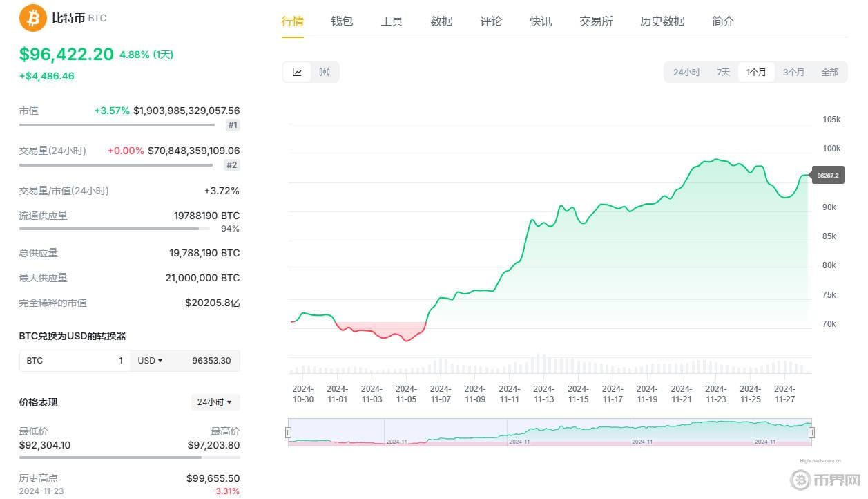This screenshot has height=499, width=868.
Task: Open the 24小时 price performance dropdown
Action: [x=215, y=402]
